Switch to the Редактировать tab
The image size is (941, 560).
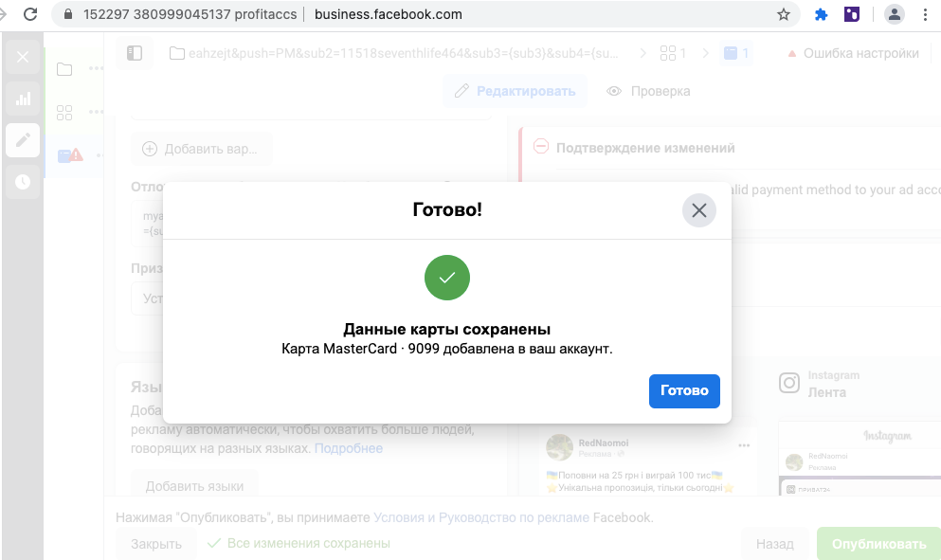pos(515,91)
